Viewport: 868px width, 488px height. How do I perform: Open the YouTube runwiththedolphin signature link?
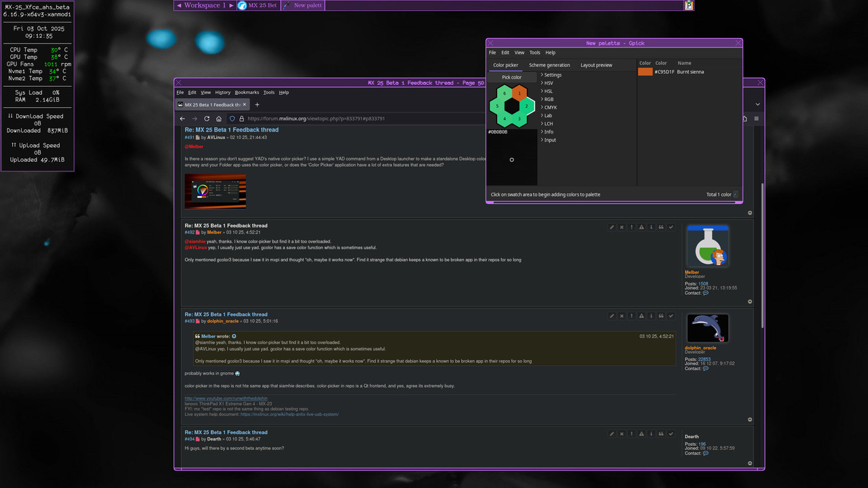(226, 399)
